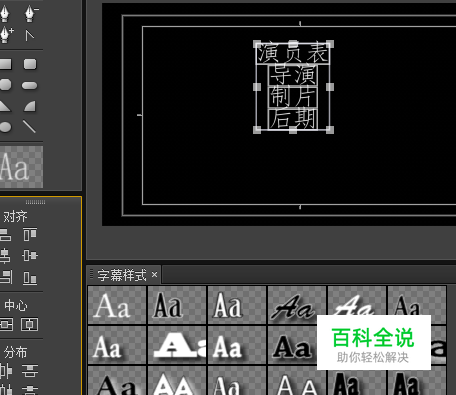The height and width of the screenshot is (395, 456).
Task: Select the Rounded Corner Rectangle tool
Action: click(x=30, y=64)
